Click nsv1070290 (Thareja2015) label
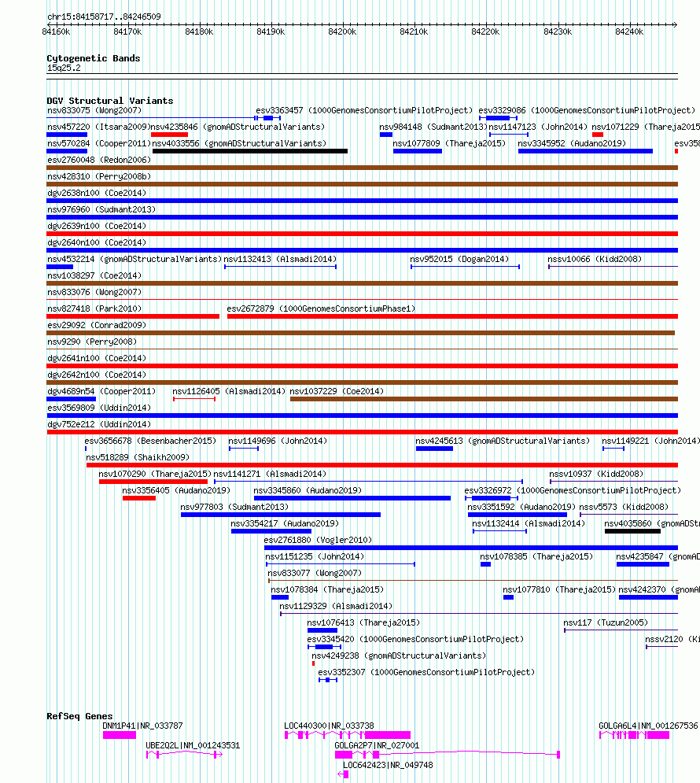The image size is (700, 783). click(x=155, y=474)
